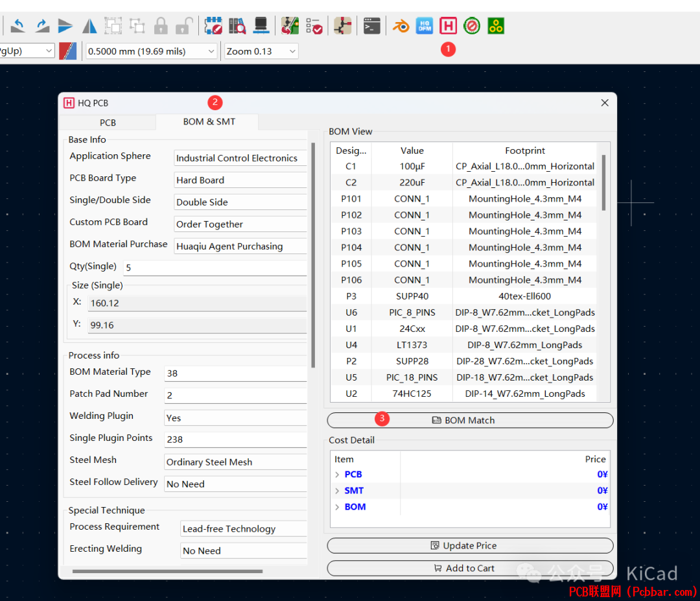Click the BOM Material Type field
Image resolution: width=700 pixels, height=601 pixels.
(236, 373)
